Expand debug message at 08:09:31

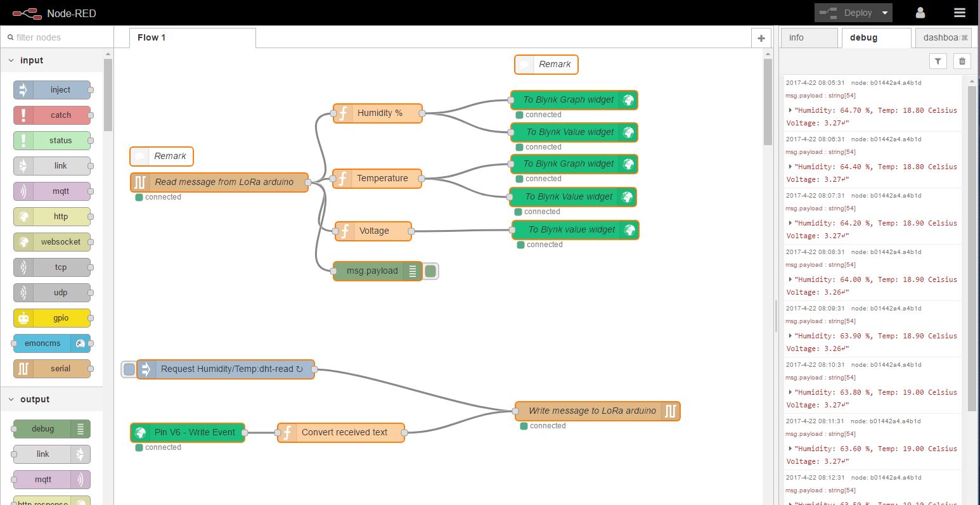pyautogui.click(x=790, y=336)
